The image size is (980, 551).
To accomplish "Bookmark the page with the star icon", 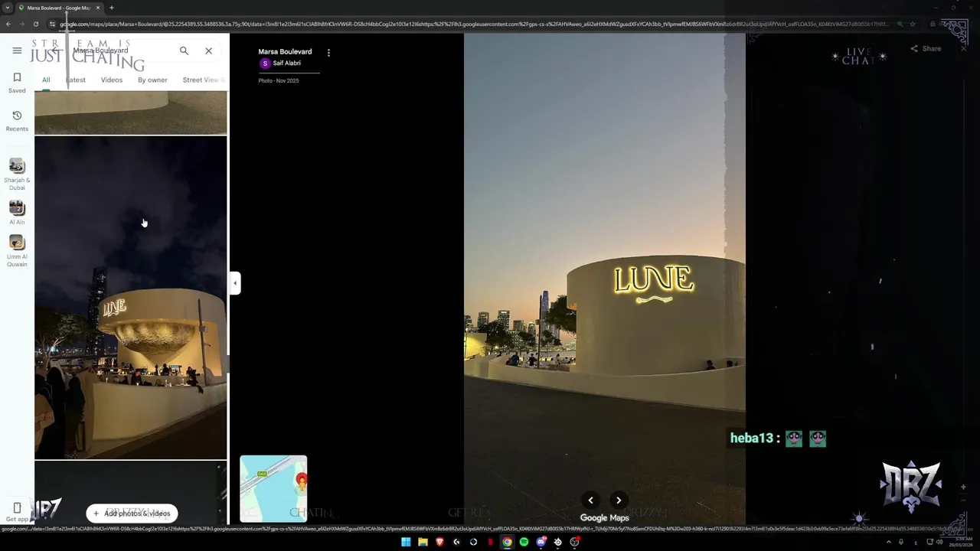I will 913,24.
